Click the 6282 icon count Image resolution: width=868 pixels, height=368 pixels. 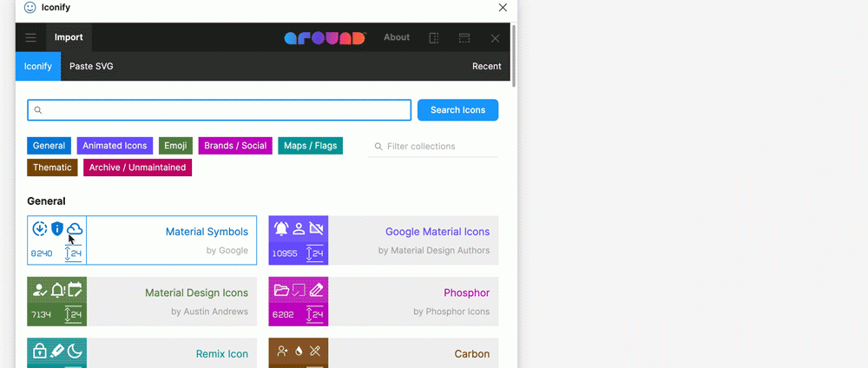pos(283,315)
